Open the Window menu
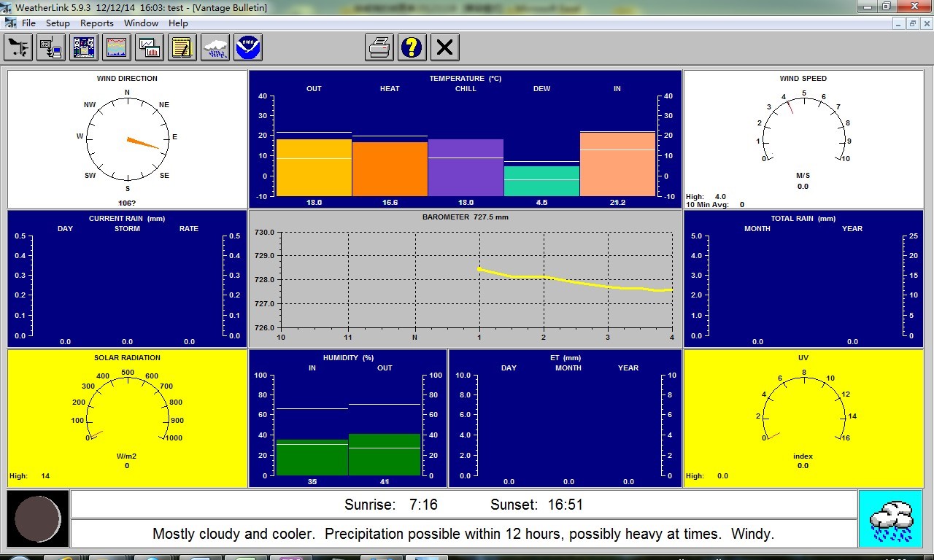Image resolution: width=934 pixels, height=560 pixels. (x=141, y=23)
